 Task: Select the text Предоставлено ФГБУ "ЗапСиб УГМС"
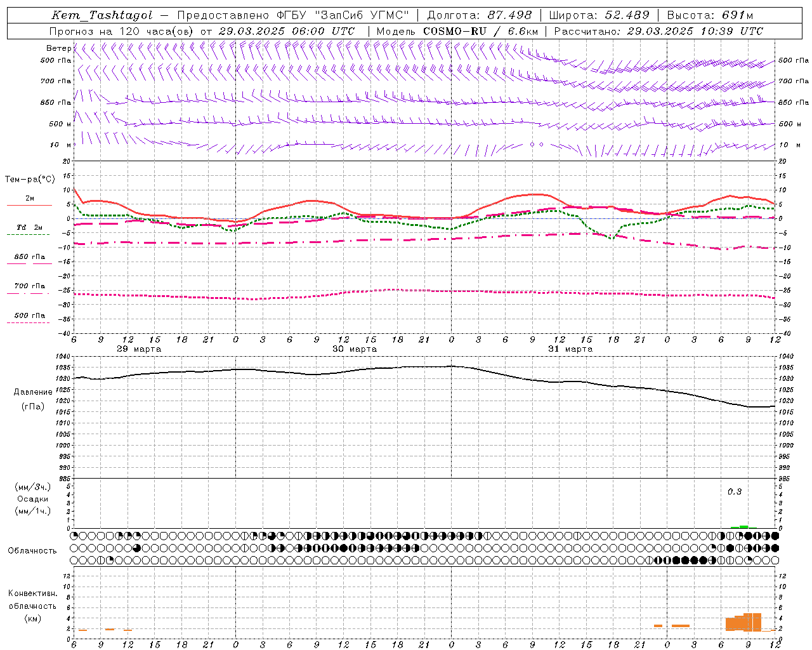coord(294,15)
